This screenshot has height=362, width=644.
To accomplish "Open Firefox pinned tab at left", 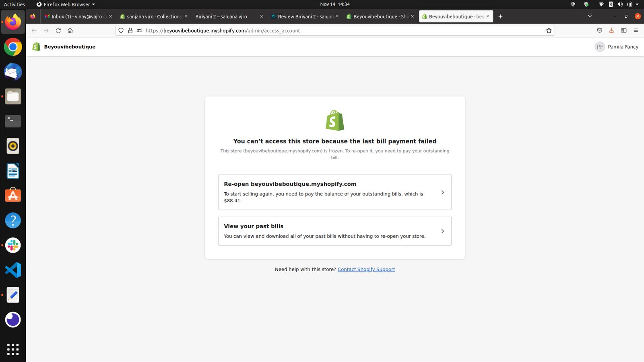I will [x=33, y=16].
